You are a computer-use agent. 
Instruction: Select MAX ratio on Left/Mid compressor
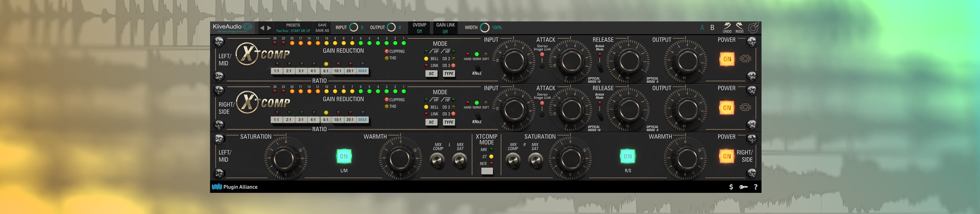tap(362, 71)
